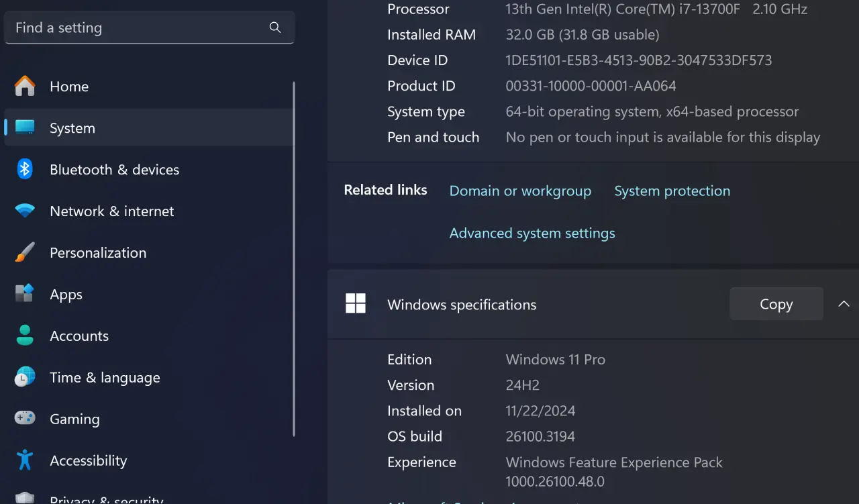Click the Accessibility figure icon
Viewport: 859px width, 504px height.
(x=25, y=460)
